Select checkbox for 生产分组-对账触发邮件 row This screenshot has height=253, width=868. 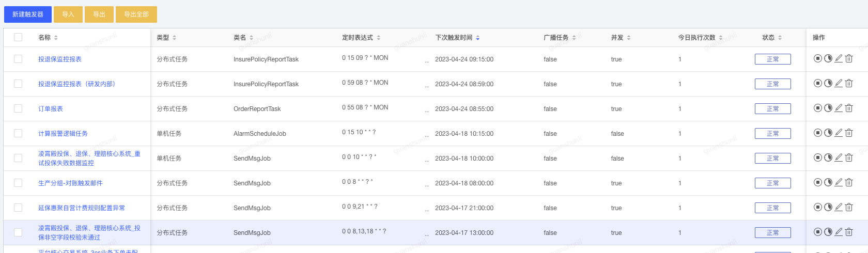click(18, 183)
